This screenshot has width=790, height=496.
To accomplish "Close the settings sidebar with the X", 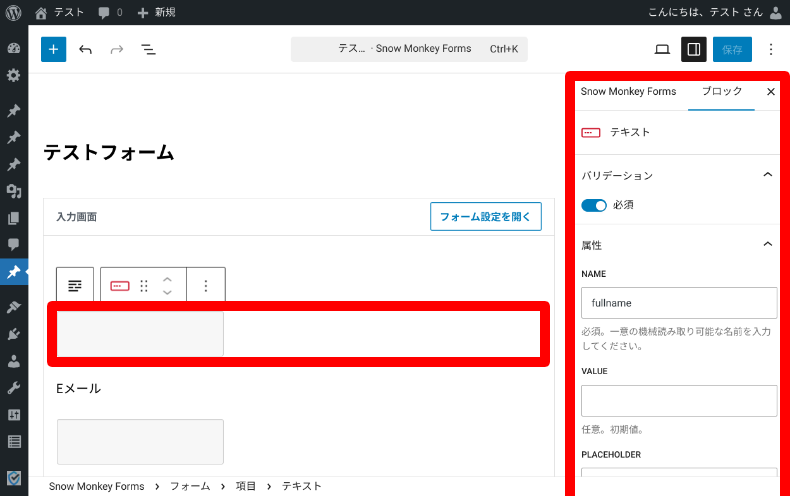I will tap(770, 92).
